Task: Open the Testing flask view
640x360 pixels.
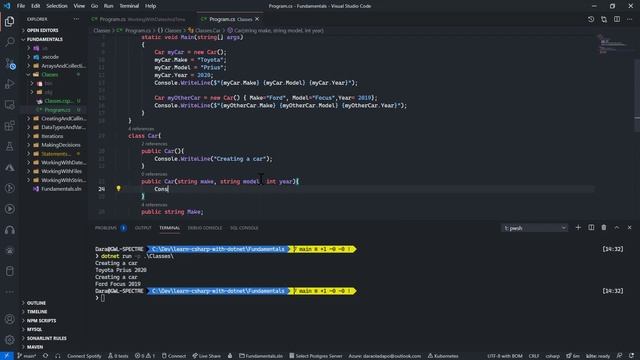Action: pyautogui.click(x=9, y=147)
